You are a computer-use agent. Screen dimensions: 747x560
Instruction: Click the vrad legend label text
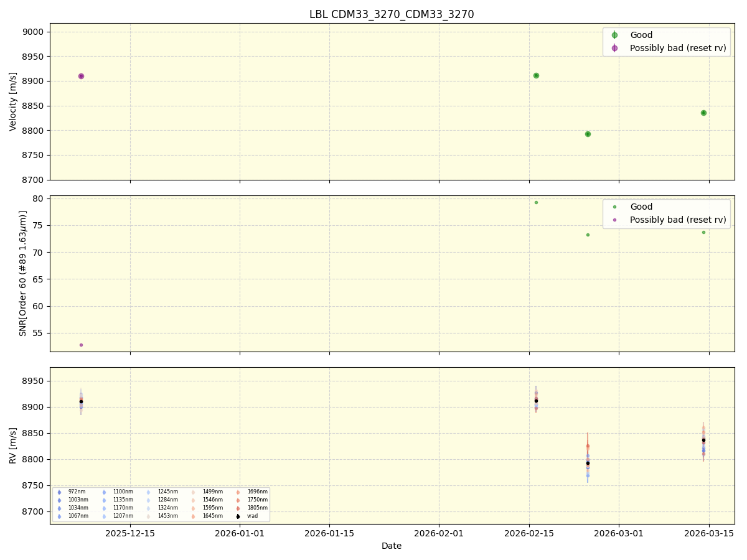pos(251,516)
